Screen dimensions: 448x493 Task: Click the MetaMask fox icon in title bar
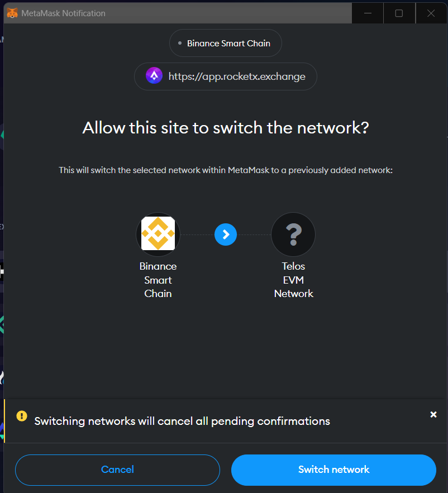coord(12,13)
